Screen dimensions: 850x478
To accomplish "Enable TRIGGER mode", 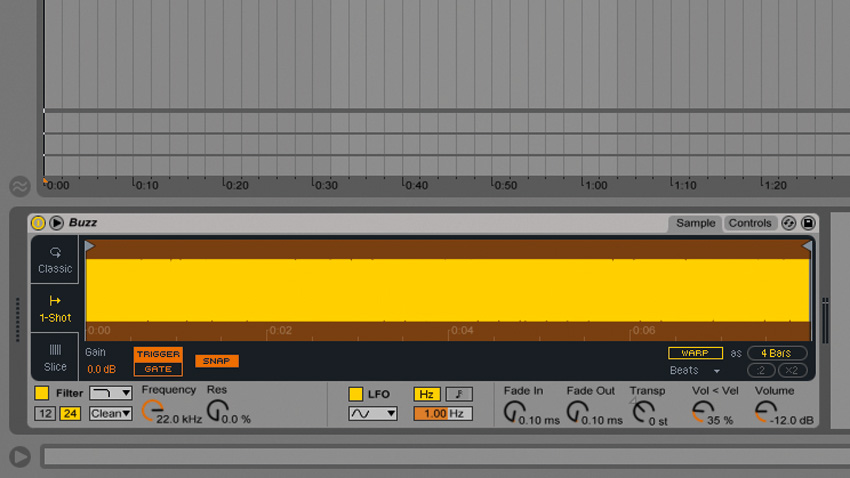I will point(158,354).
